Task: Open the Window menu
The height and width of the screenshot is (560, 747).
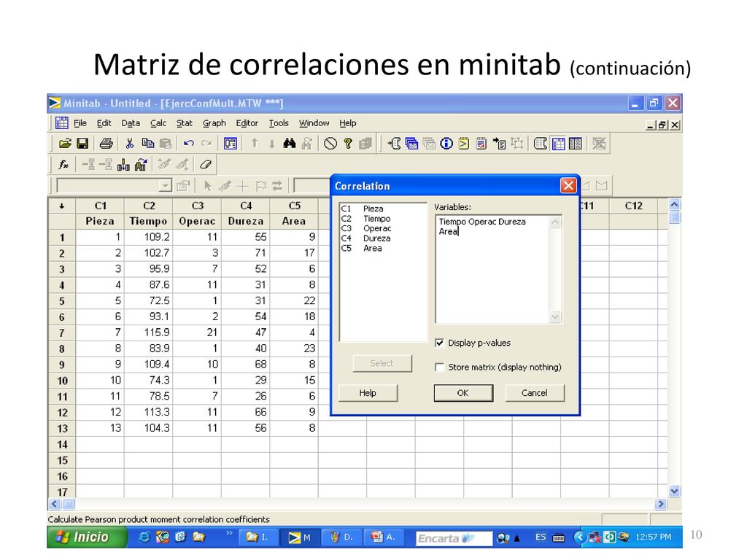Action: click(314, 123)
